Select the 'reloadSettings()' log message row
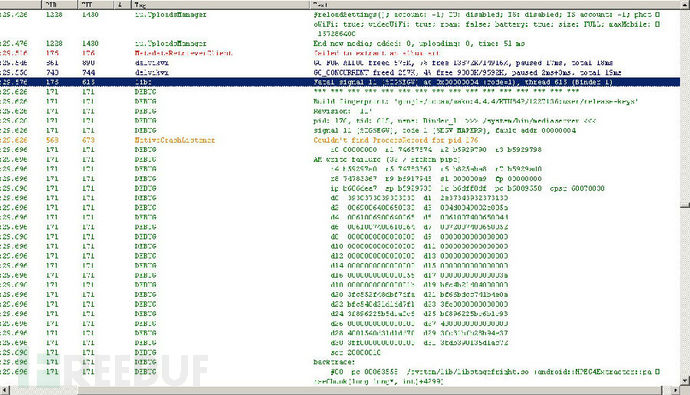The image size is (690, 395). (340, 24)
